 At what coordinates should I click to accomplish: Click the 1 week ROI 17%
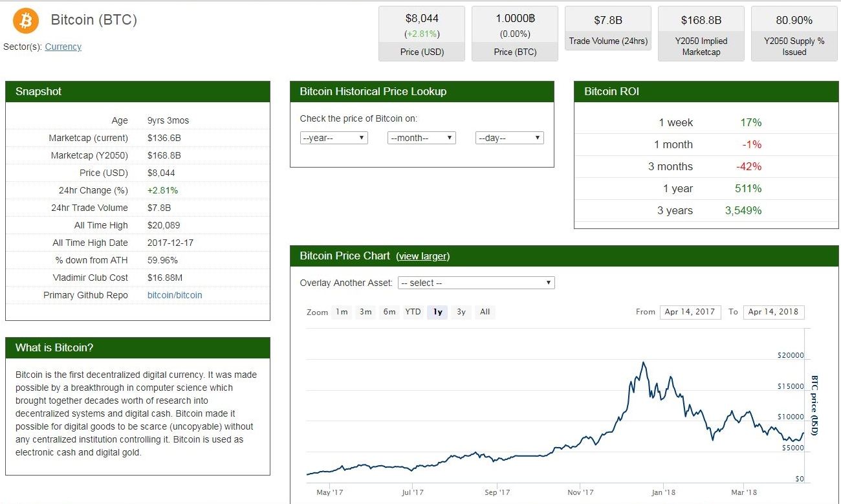[750, 122]
